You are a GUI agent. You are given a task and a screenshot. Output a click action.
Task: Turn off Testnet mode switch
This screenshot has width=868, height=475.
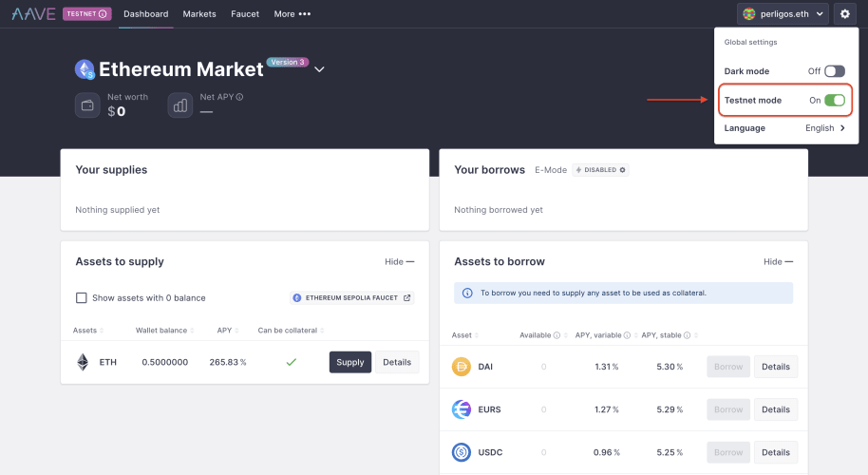834,100
